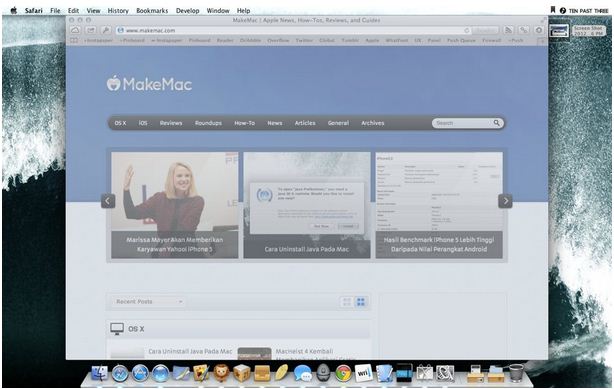Click the reload icon in the address bar
The height and width of the screenshot is (389, 614).
(x=466, y=30)
